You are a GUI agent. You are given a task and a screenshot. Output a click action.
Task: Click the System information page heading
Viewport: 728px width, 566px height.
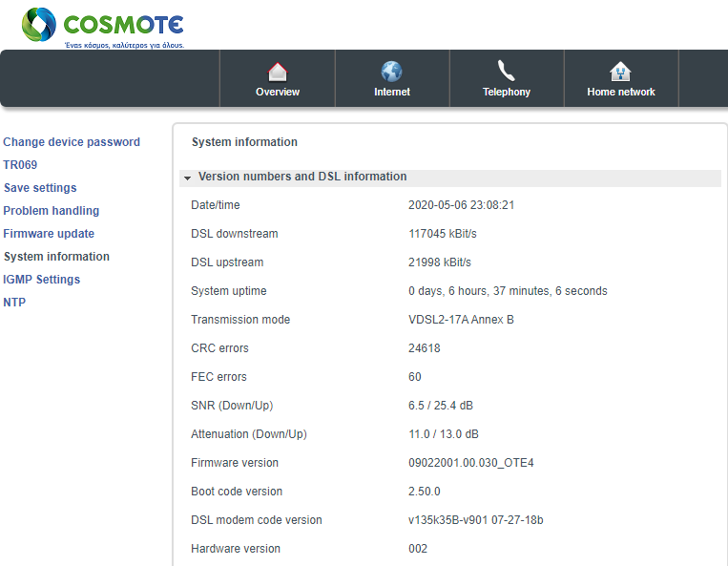point(244,142)
